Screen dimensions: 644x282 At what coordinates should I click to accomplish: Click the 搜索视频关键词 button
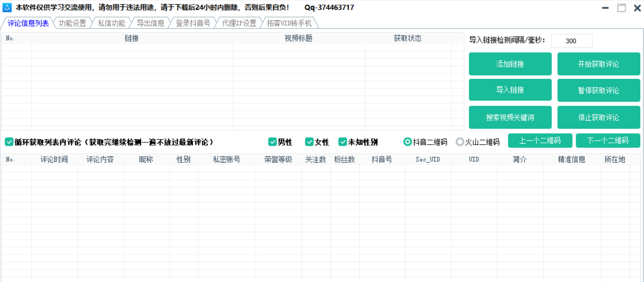pos(510,117)
